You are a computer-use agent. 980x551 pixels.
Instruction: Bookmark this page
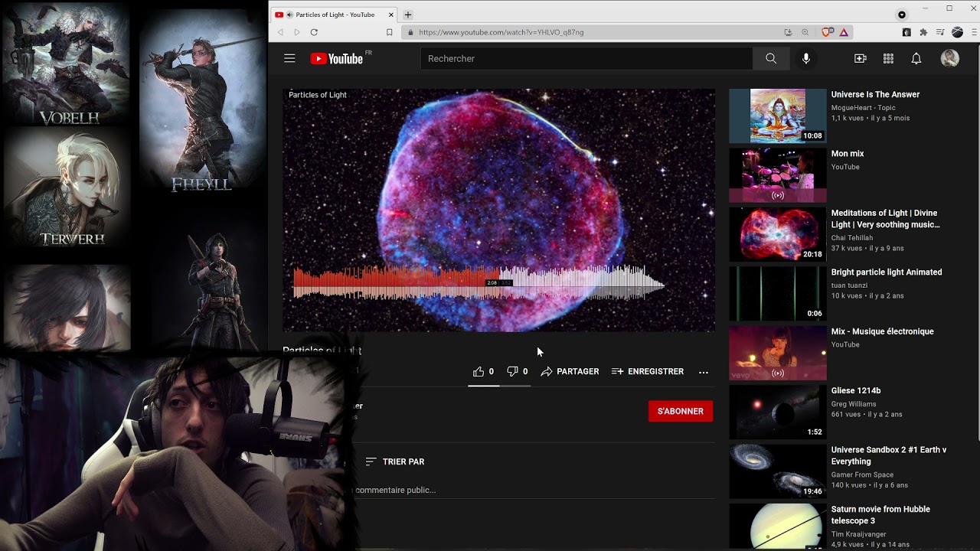click(x=389, y=32)
